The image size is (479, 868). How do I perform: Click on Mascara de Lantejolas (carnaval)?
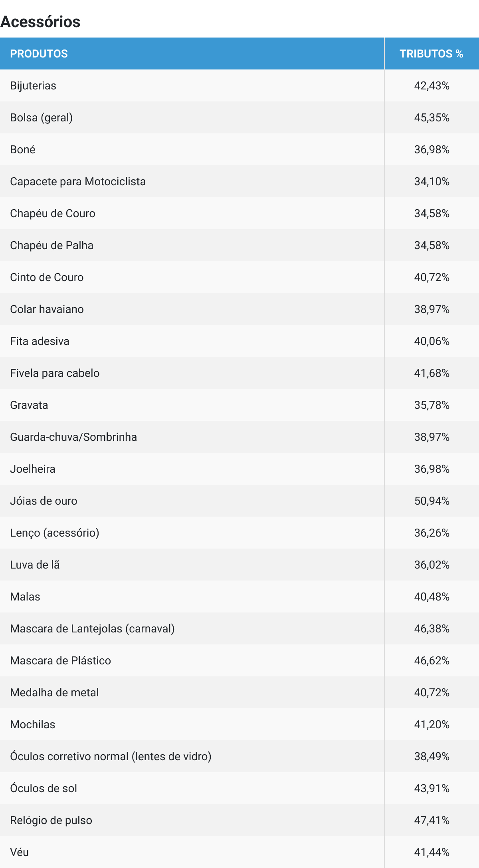pos(92,628)
